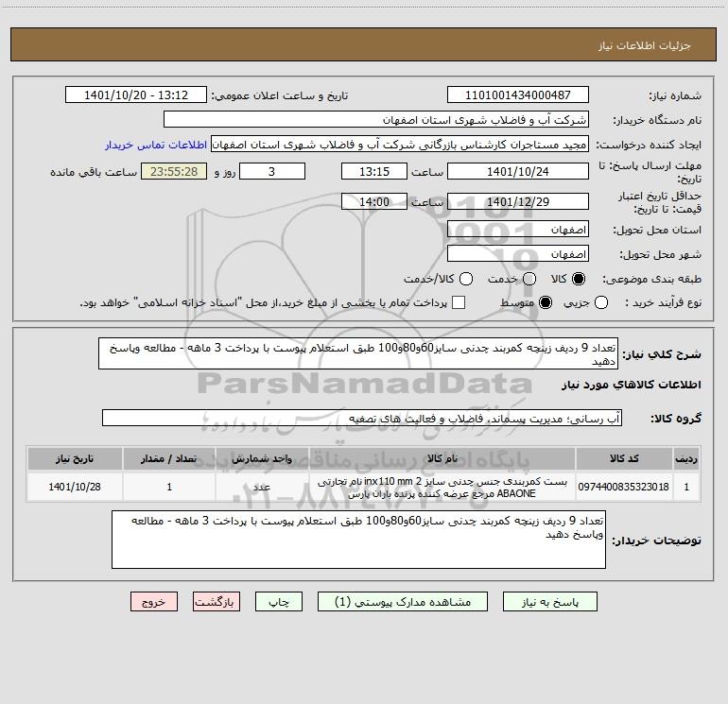The width and height of the screenshot is (728, 704).
Task: Click the buyer organization name field
Action: coord(376,120)
